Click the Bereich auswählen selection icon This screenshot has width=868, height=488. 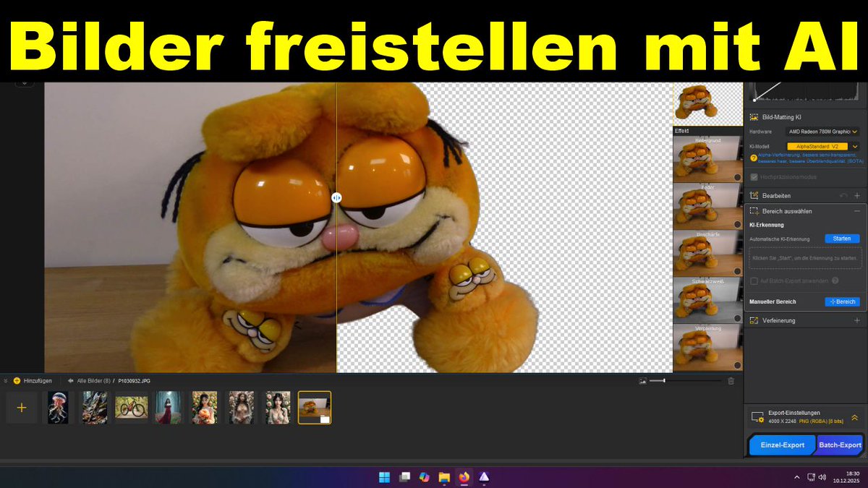(x=752, y=210)
